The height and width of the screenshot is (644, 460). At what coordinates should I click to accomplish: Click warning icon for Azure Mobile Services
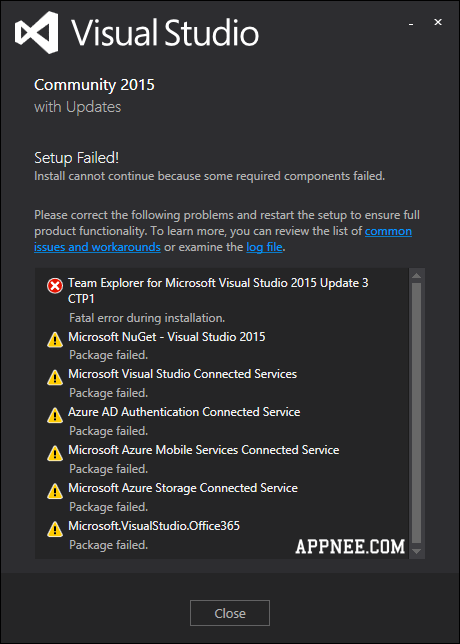pos(55,453)
